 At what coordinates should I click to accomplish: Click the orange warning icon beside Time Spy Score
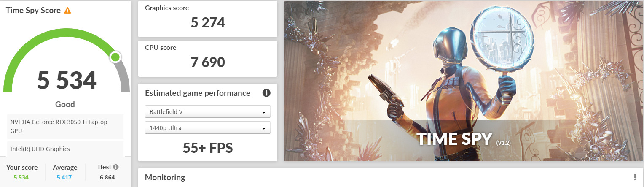tap(67, 11)
